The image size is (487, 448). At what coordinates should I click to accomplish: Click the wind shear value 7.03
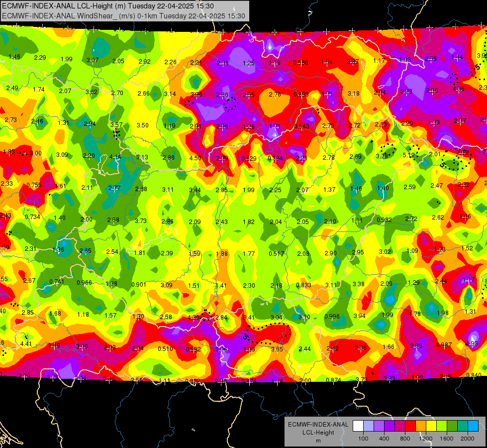point(463,153)
